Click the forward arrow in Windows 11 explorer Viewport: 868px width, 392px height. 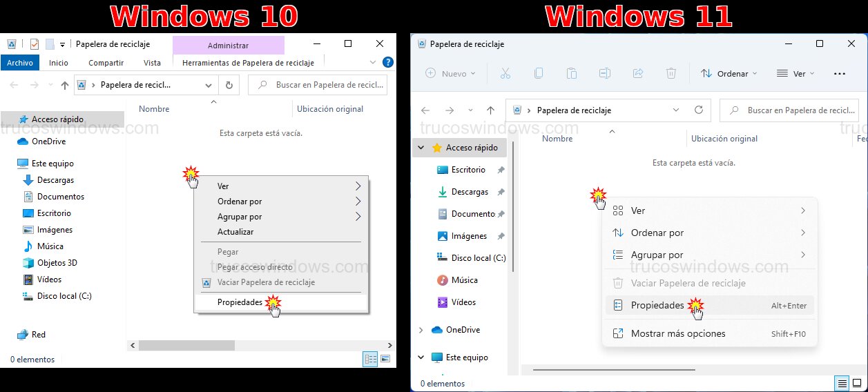click(450, 110)
